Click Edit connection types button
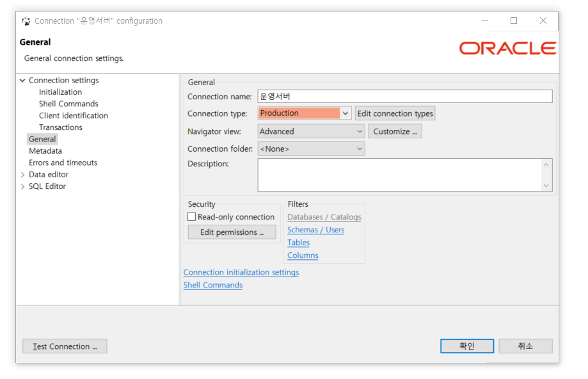This screenshot has height=379, width=588. tap(395, 113)
